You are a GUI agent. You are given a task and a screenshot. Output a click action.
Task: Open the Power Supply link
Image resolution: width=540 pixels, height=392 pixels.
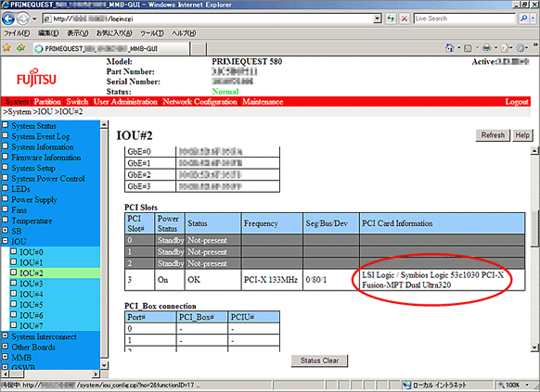[34, 200]
